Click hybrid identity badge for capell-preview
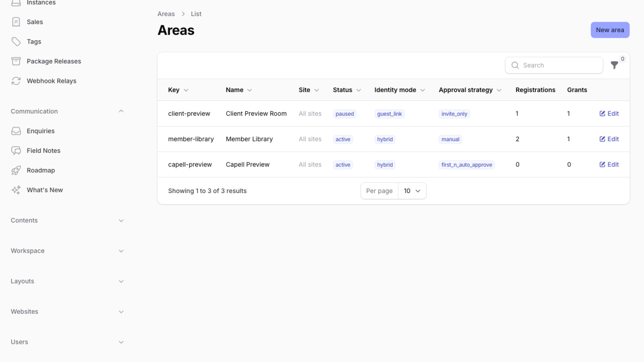 (385, 165)
